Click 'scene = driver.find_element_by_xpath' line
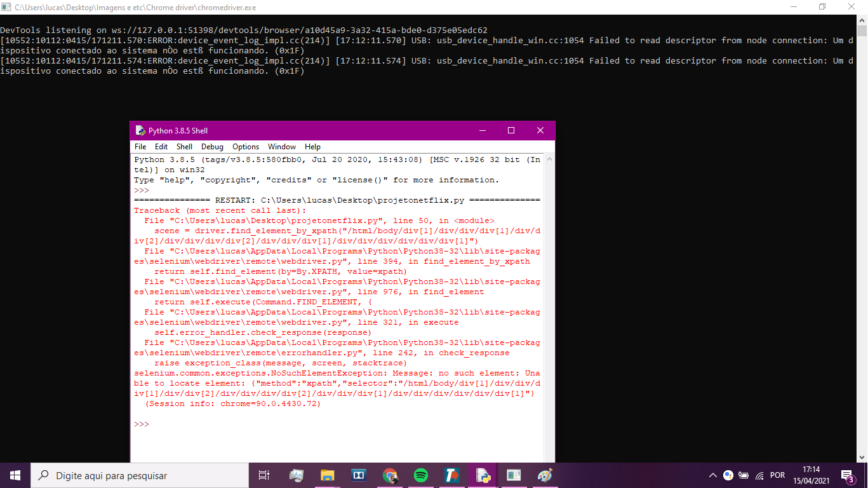This screenshot has height=488, width=868. 337,236
